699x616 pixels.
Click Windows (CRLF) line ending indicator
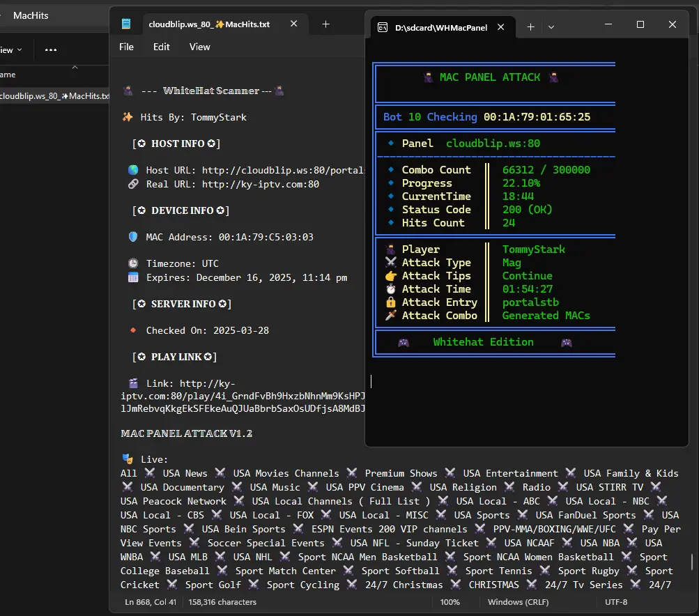click(518, 602)
